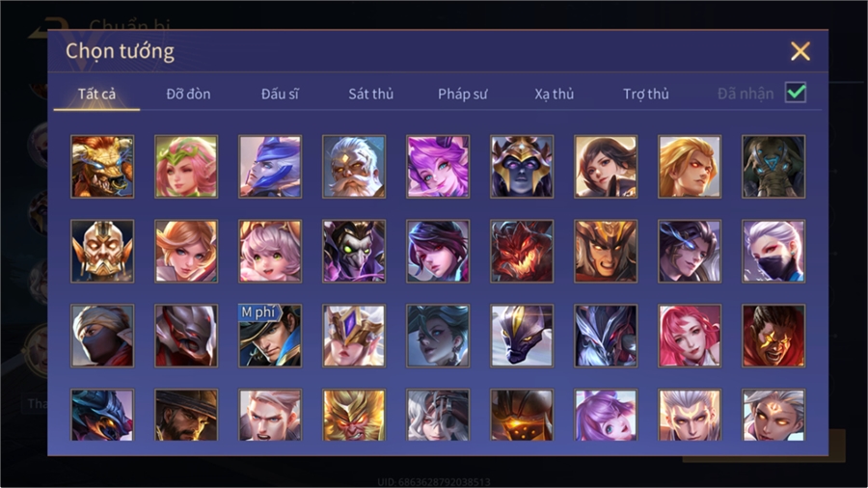Choose the gas-mask elephant-like hero portrait
Screen dimensions: 868x488
(x=773, y=167)
